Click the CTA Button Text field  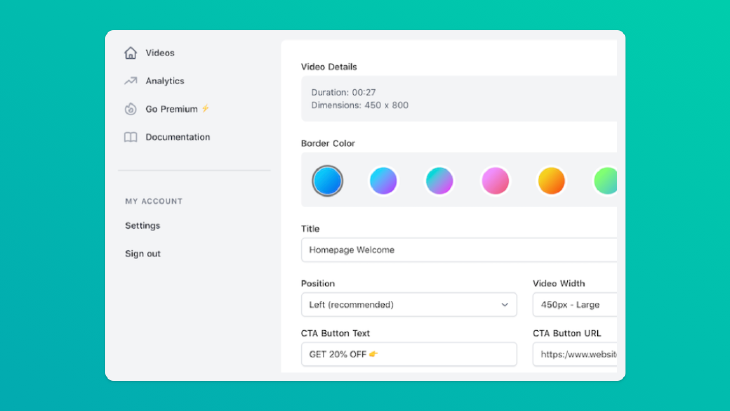(408, 354)
